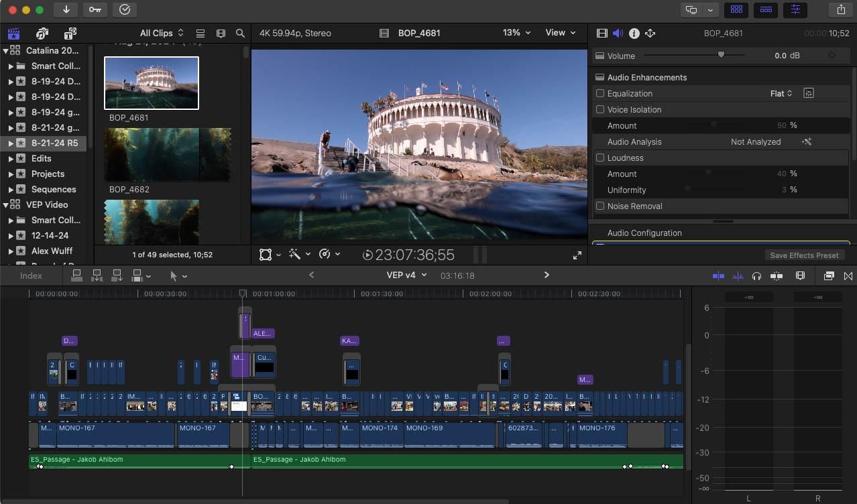This screenshot has height=504, width=857.
Task: Collapse the Catalina library disclosure triangle
Action: [6, 50]
